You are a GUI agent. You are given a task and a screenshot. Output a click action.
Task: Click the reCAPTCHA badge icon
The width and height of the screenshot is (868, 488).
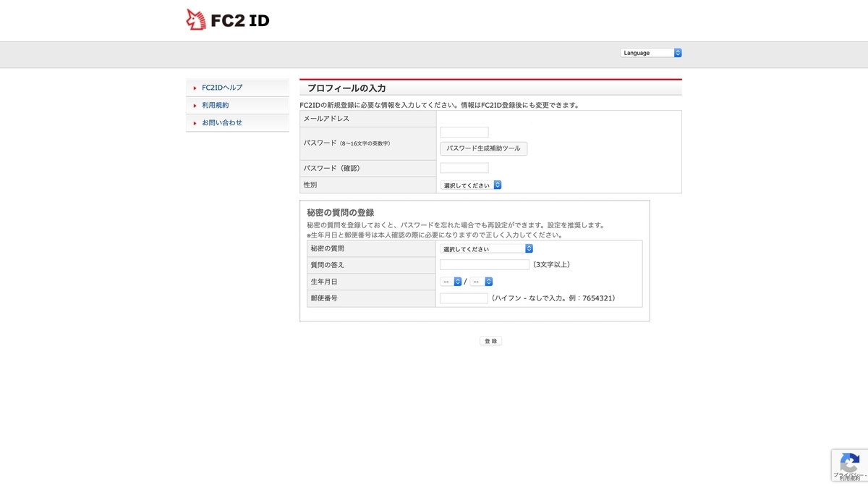pyautogui.click(x=849, y=463)
